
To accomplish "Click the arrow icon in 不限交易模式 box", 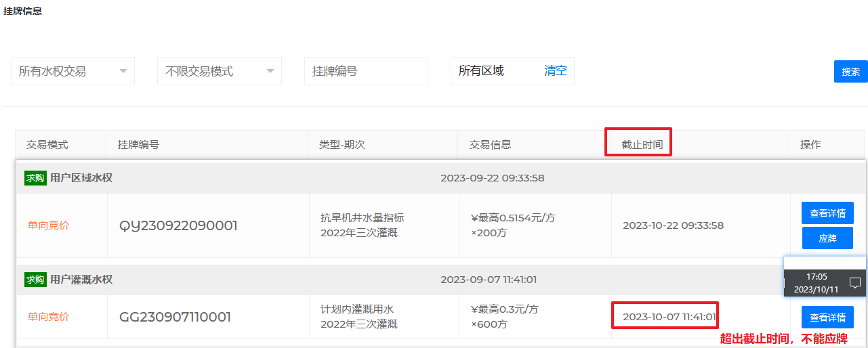I will click(x=270, y=71).
